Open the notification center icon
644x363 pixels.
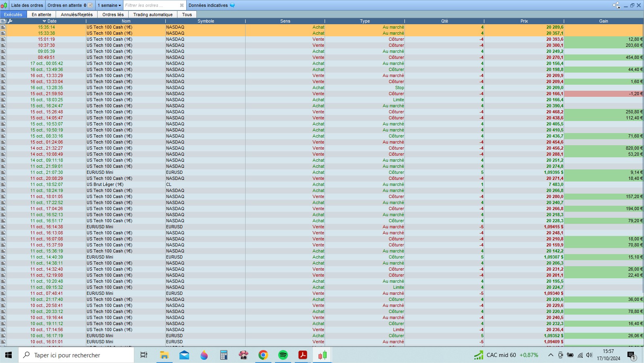tap(631, 355)
